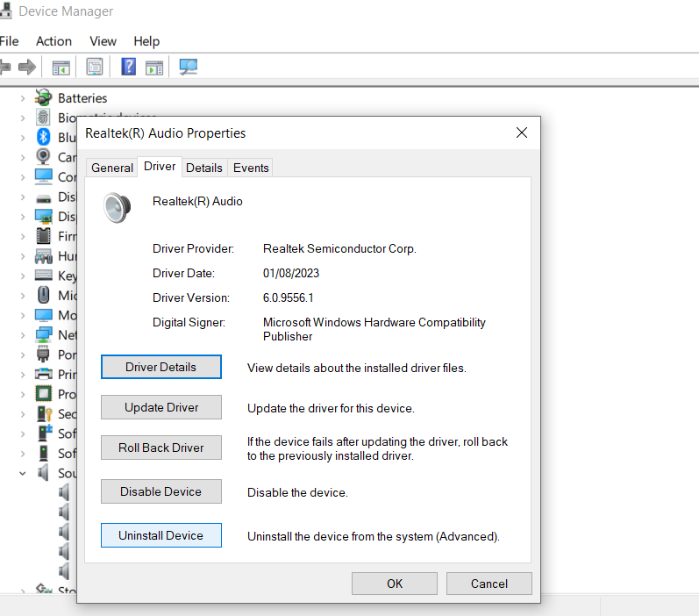This screenshot has height=616, width=699.
Task: Click the Update Driver button
Action: click(x=160, y=407)
